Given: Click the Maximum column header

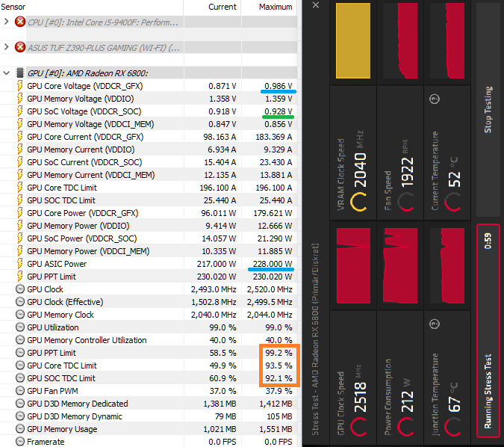Looking at the screenshot, I should coord(276,7).
